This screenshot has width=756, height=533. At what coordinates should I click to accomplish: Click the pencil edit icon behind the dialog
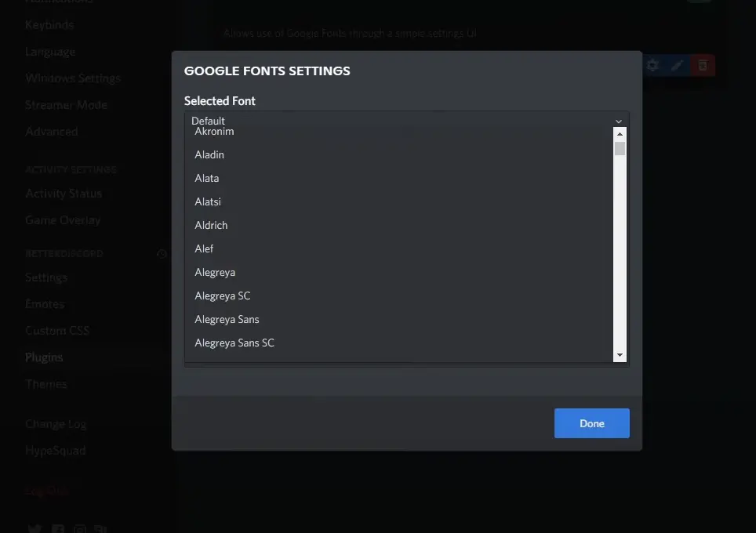coord(678,65)
